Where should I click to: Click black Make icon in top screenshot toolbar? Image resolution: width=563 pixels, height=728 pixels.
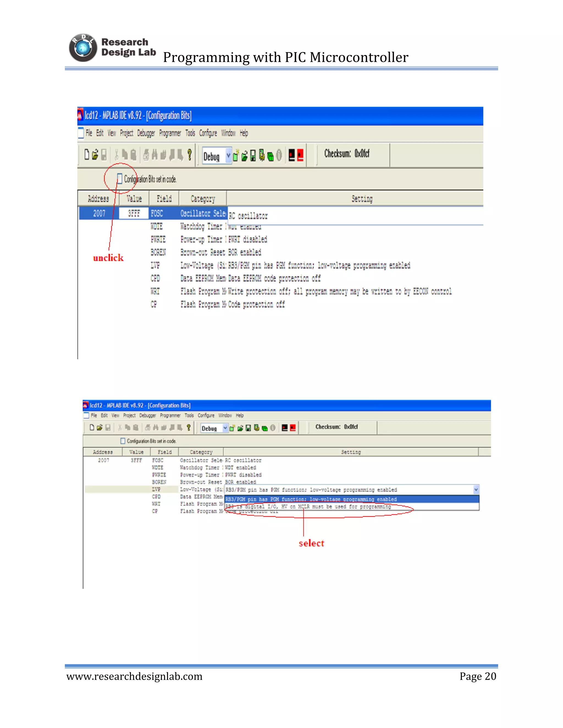(x=292, y=155)
